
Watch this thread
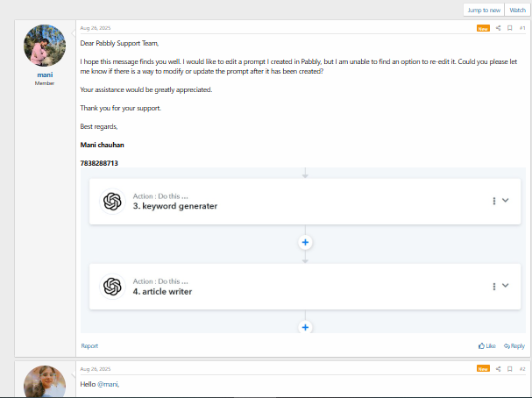coord(517,11)
